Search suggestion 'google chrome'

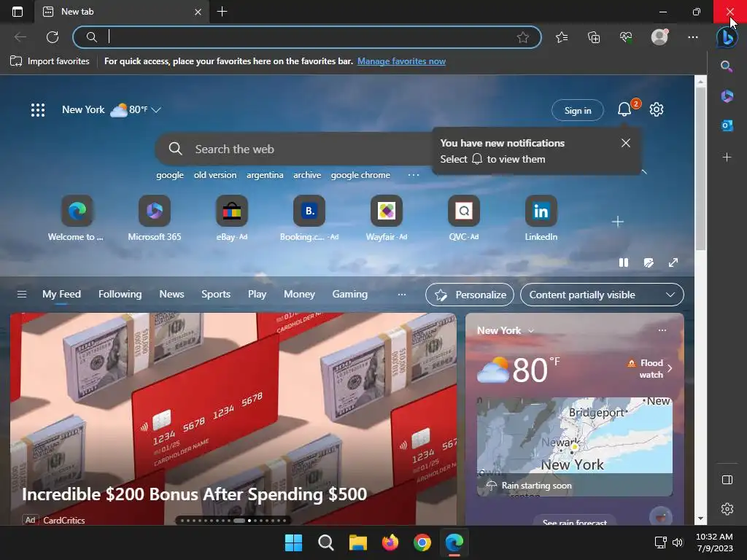(360, 175)
